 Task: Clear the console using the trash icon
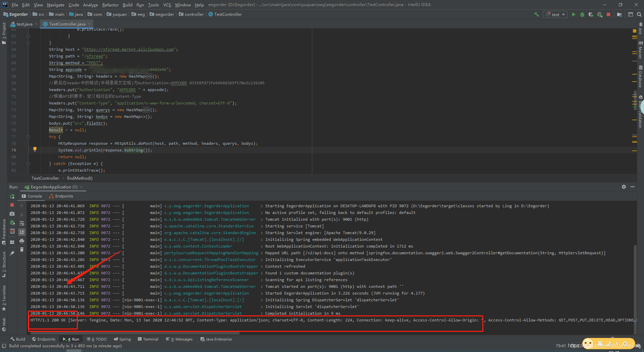[x=22, y=250]
